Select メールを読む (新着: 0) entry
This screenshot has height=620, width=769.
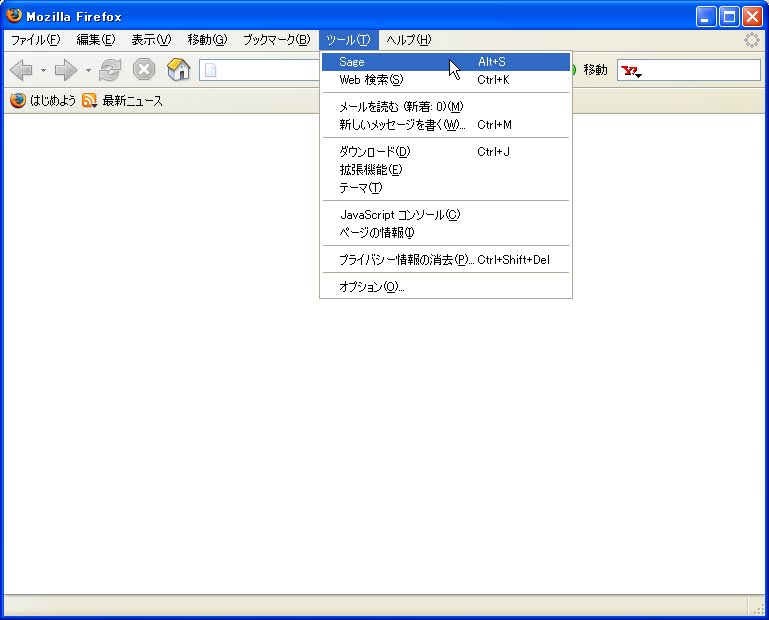446,106
